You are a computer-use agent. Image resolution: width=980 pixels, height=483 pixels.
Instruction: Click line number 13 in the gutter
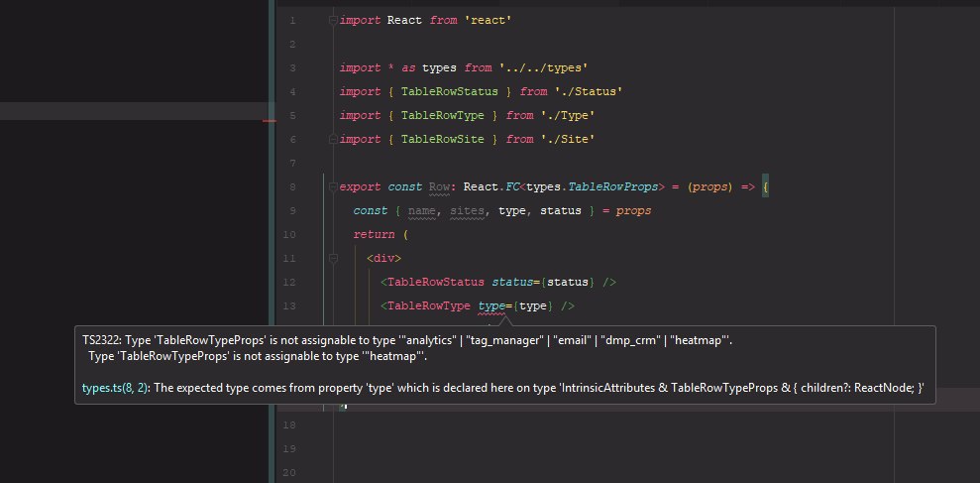point(288,305)
